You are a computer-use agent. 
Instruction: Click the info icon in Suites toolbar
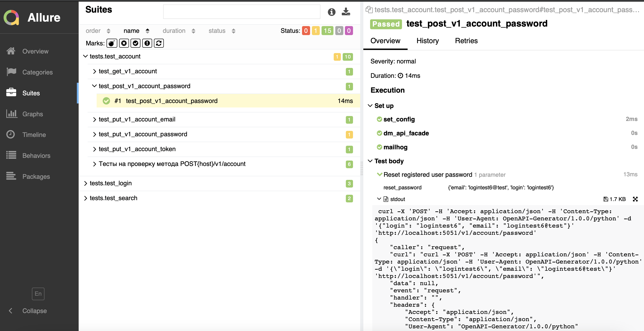(x=332, y=12)
